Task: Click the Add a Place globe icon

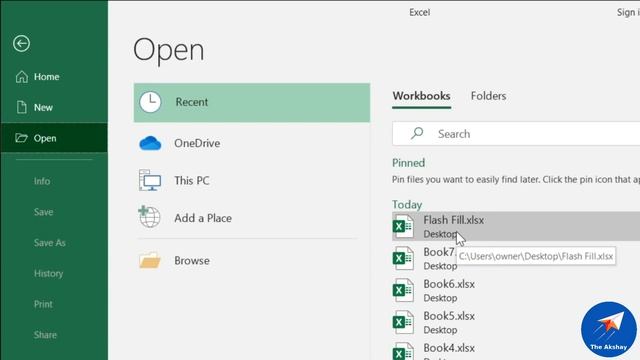Action: click(149, 217)
